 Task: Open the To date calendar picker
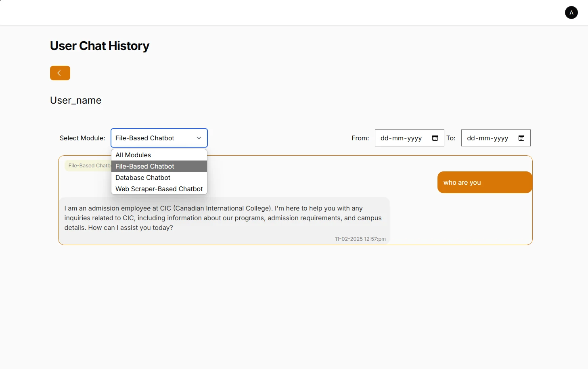click(x=521, y=138)
